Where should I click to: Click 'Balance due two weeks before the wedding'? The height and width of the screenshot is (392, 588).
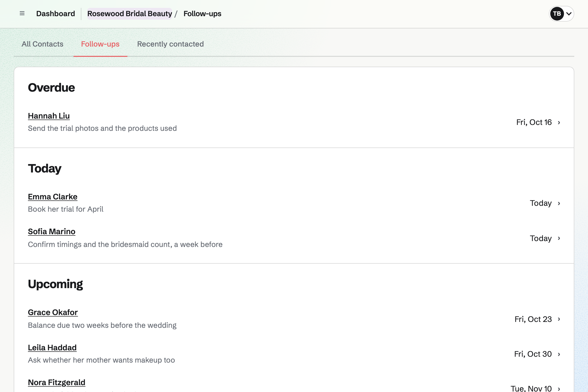point(102,325)
